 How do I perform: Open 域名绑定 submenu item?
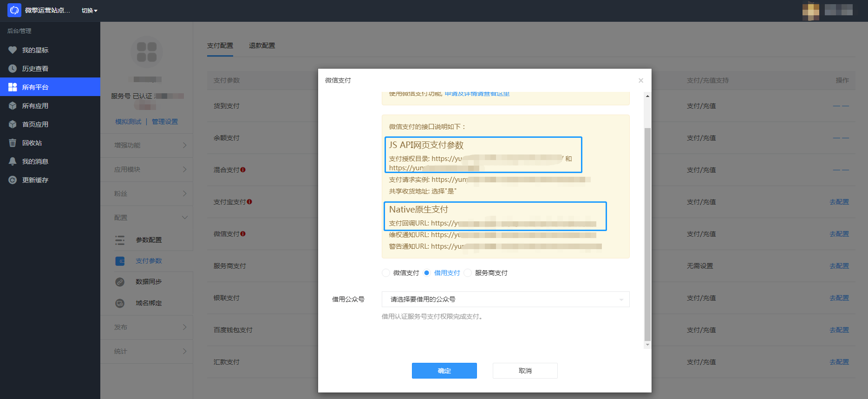click(149, 303)
